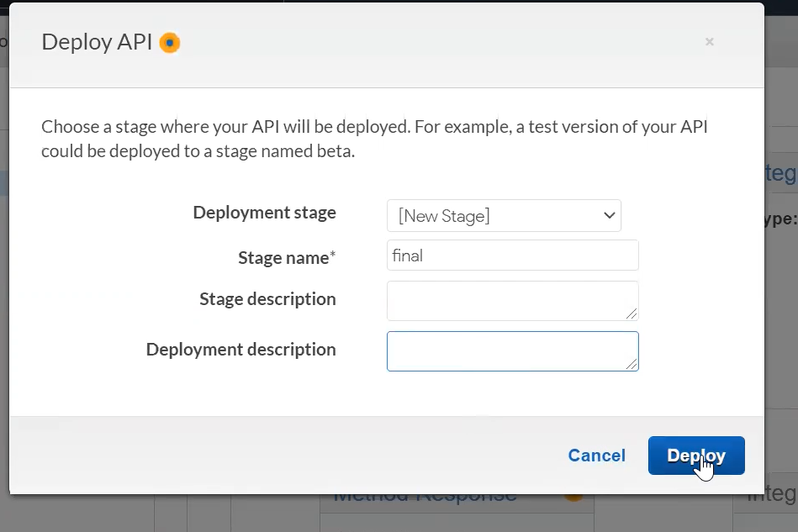Cancel the API deployment
The width and height of the screenshot is (798, 532).
[x=596, y=456]
